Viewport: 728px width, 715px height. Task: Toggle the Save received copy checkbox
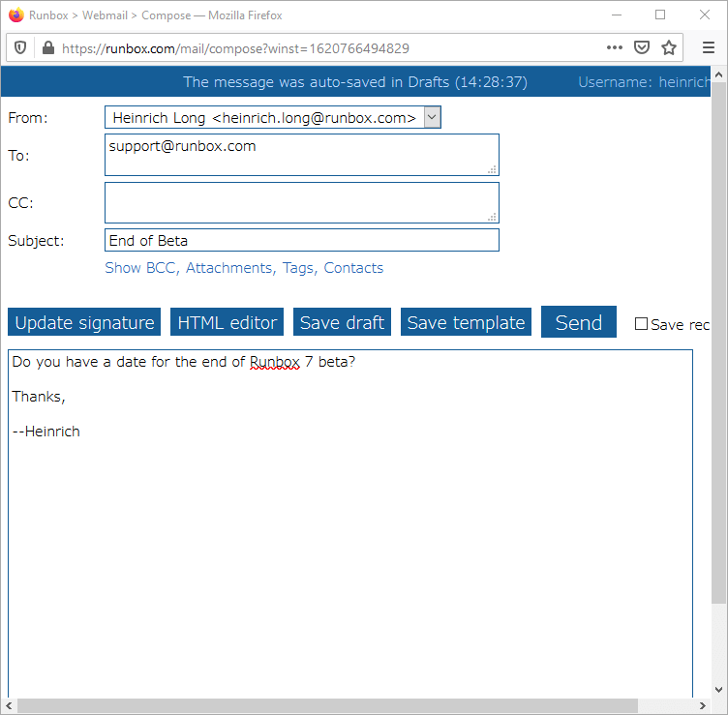point(641,323)
